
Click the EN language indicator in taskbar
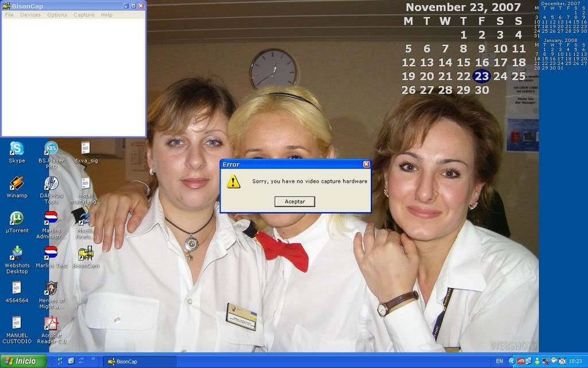pyautogui.click(x=500, y=361)
